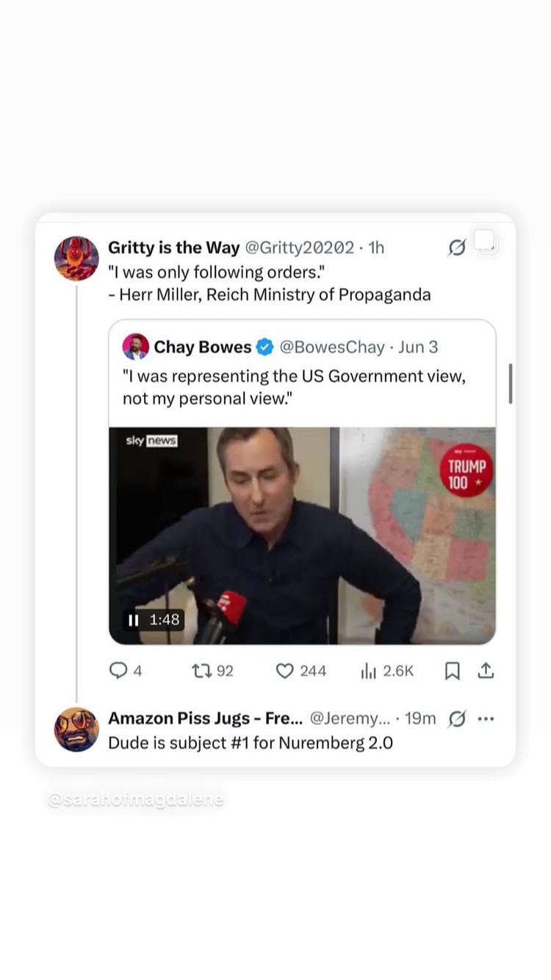The height and width of the screenshot is (980, 551).
Task: Open Grok icon on Gritty's tweet
Action: [457, 248]
